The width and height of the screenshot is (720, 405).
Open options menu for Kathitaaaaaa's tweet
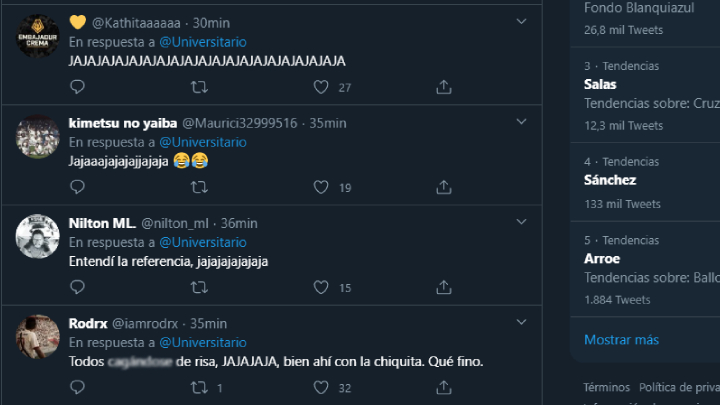click(521, 21)
